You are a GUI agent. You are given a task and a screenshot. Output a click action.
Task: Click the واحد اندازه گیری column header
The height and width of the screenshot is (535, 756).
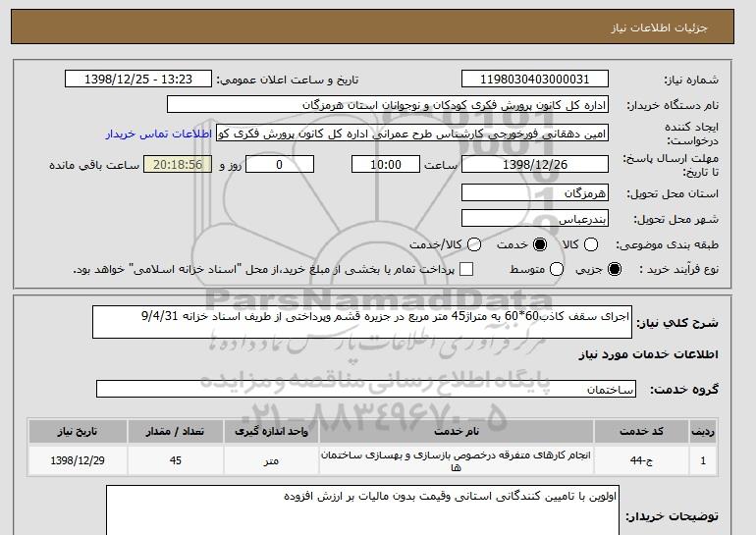pyautogui.click(x=271, y=431)
